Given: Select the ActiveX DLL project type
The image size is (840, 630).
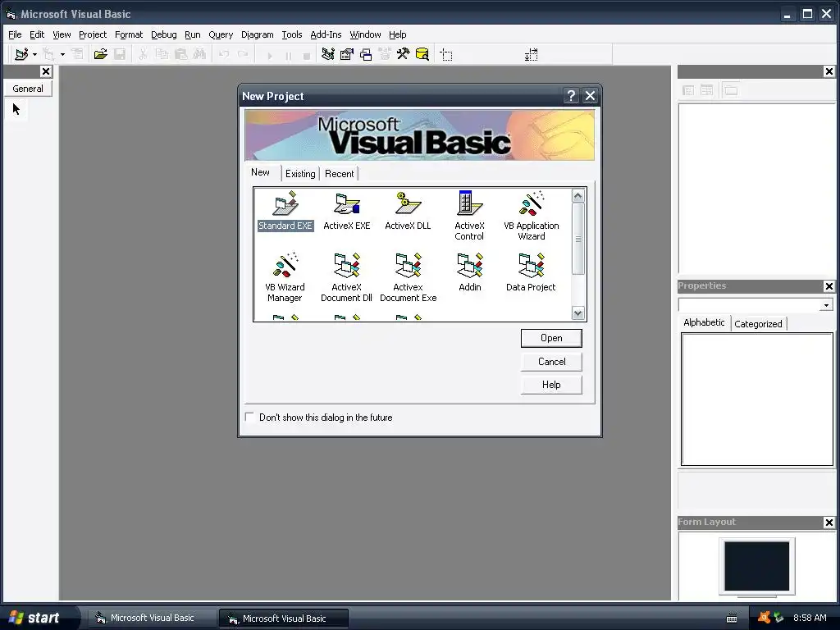Looking at the screenshot, I should pos(408,211).
